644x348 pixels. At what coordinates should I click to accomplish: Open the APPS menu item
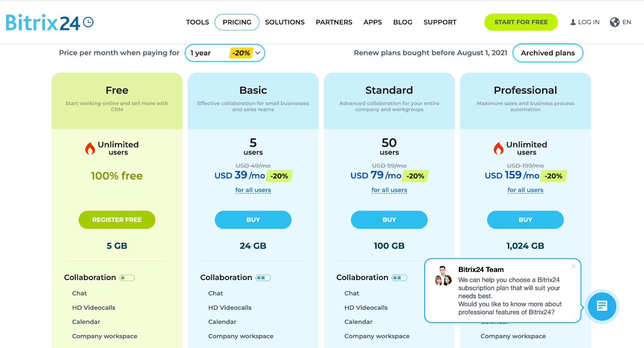tap(373, 22)
